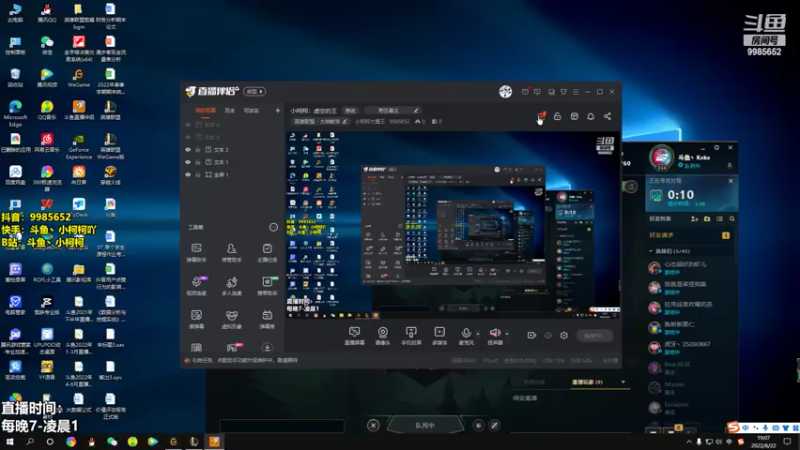Expand the speaker options arrow

pyautogui.click(x=507, y=334)
